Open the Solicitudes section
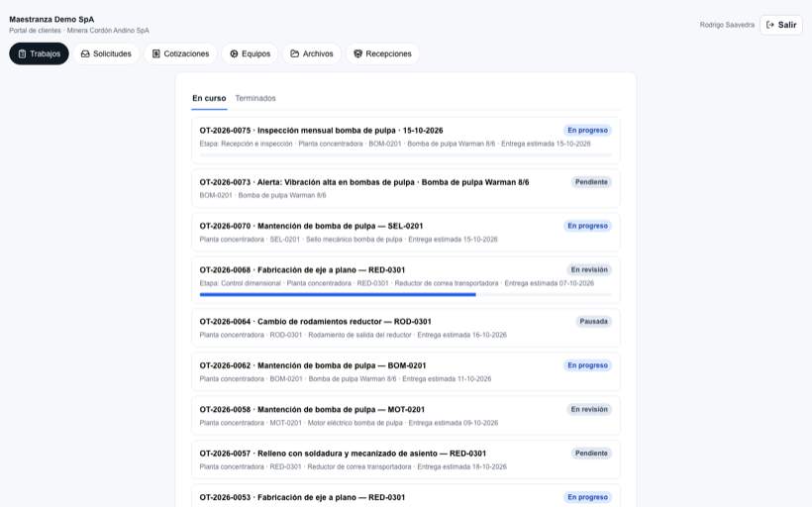This screenshot has height=507, width=812. point(106,53)
